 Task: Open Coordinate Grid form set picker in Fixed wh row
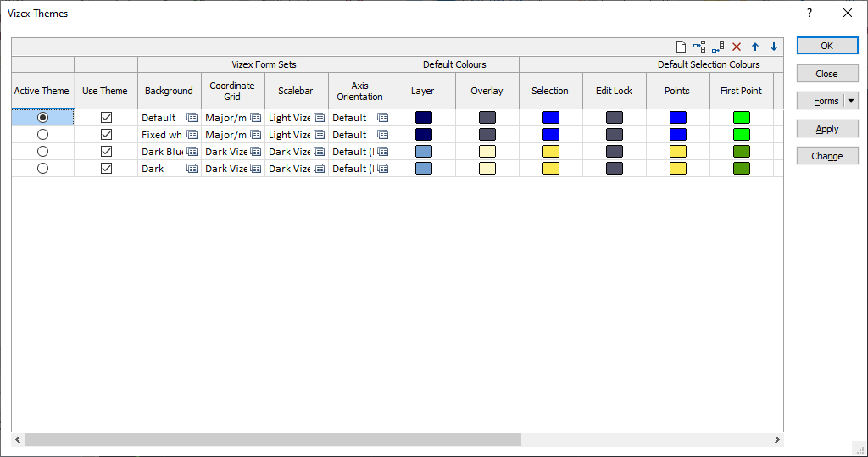click(x=255, y=135)
